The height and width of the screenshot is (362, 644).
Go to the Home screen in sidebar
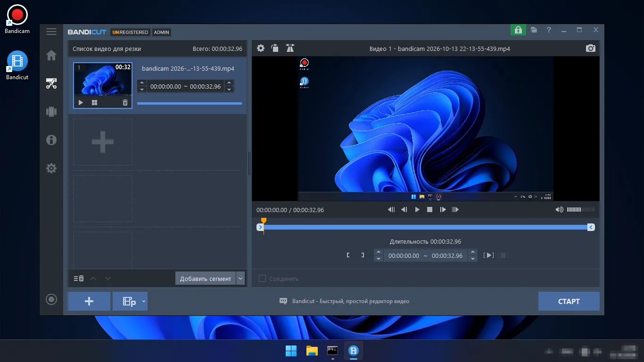click(x=51, y=56)
